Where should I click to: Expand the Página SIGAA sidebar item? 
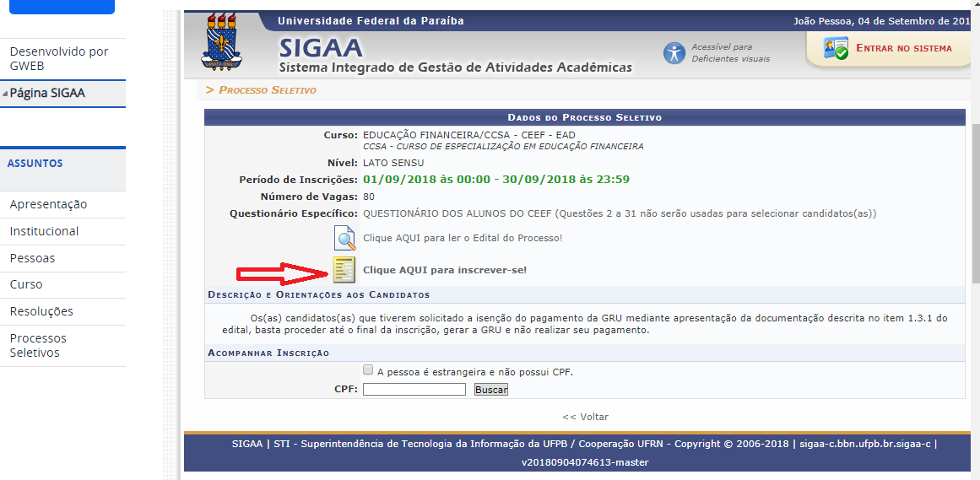click(x=47, y=94)
